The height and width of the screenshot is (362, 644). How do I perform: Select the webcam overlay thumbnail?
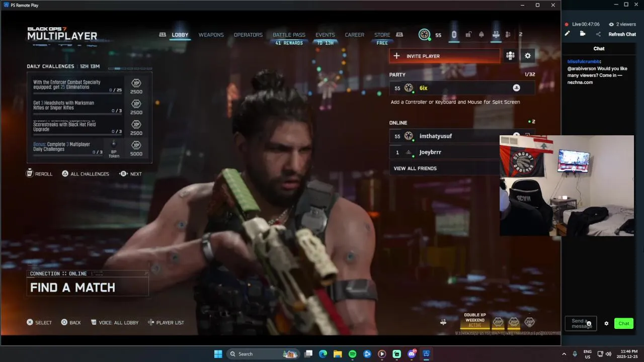(567, 185)
